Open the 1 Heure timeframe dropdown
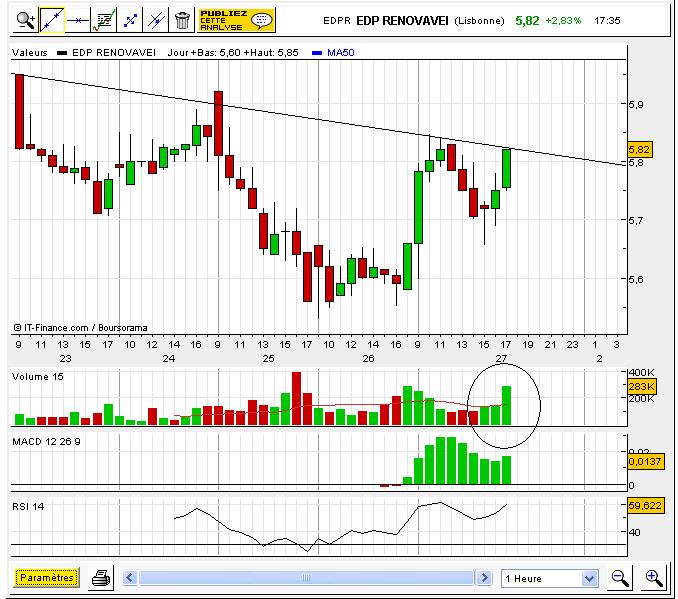This screenshot has width=678, height=599. pyautogui.click(x=550, y=578)
